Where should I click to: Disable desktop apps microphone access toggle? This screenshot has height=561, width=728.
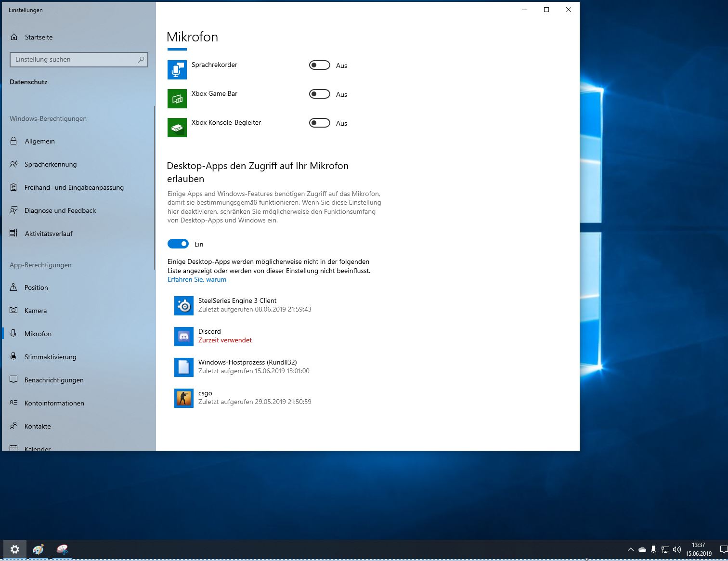tap(178, 244)
